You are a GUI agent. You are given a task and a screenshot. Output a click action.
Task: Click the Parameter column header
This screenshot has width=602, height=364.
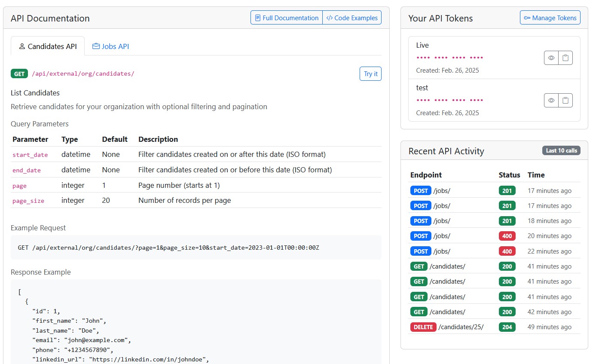tap(30, 139)
